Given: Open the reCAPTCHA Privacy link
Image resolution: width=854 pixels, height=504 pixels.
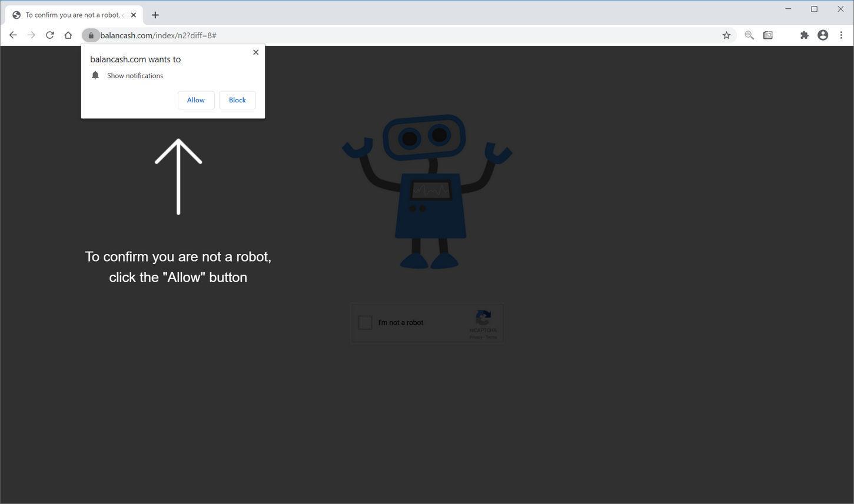Looking at the screenshot, I should click(474, 337).
